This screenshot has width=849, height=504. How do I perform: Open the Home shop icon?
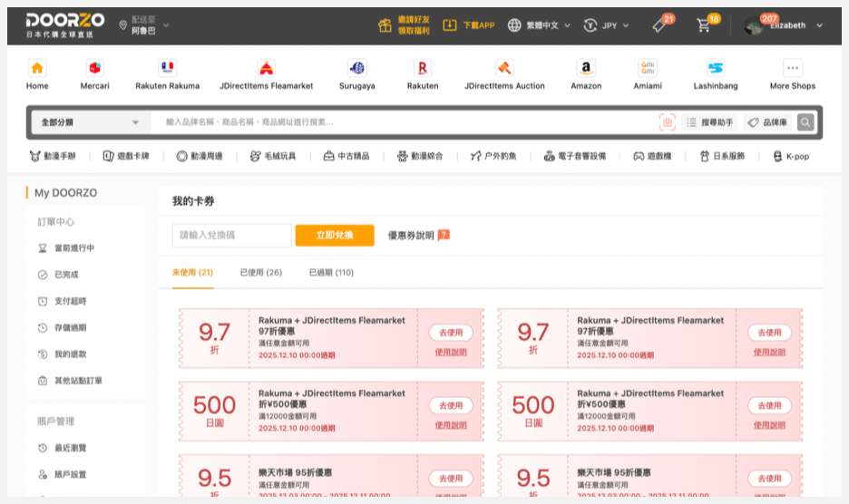click(37, 68)
